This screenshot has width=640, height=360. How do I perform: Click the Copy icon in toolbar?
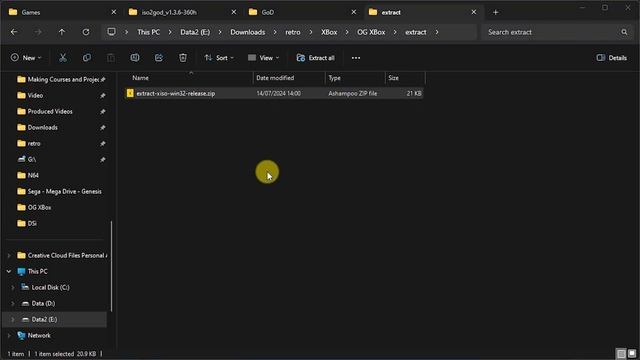87,58
